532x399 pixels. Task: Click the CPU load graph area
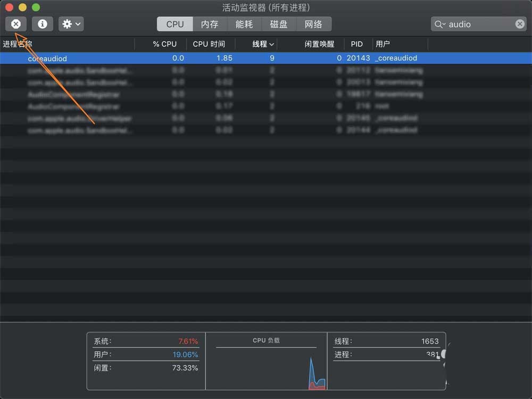point(266,367)
